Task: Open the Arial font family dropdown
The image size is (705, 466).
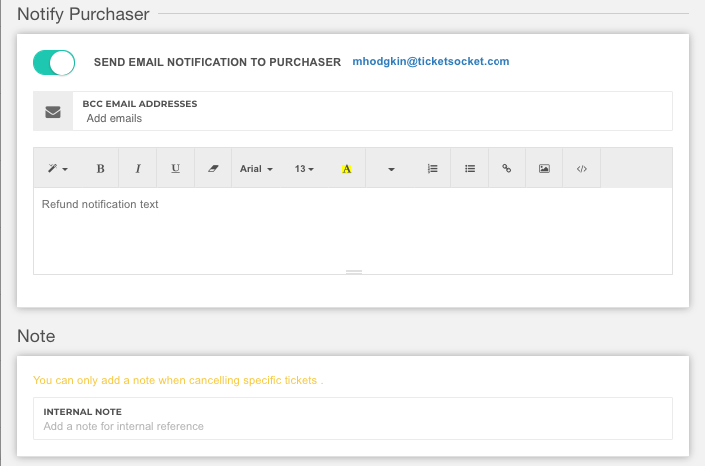Action: tap(256, 169)
